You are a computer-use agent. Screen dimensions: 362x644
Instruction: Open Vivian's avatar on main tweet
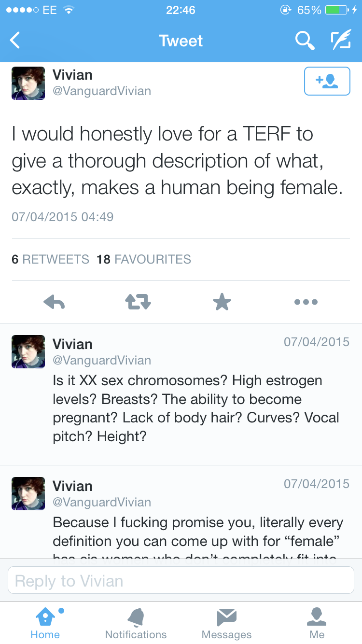pos(28,83)
